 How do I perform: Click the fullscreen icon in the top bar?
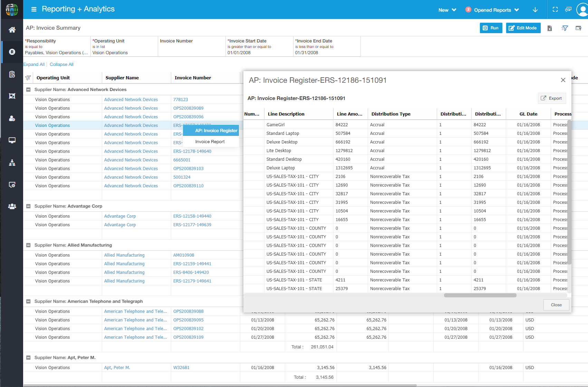pos(555,10)
